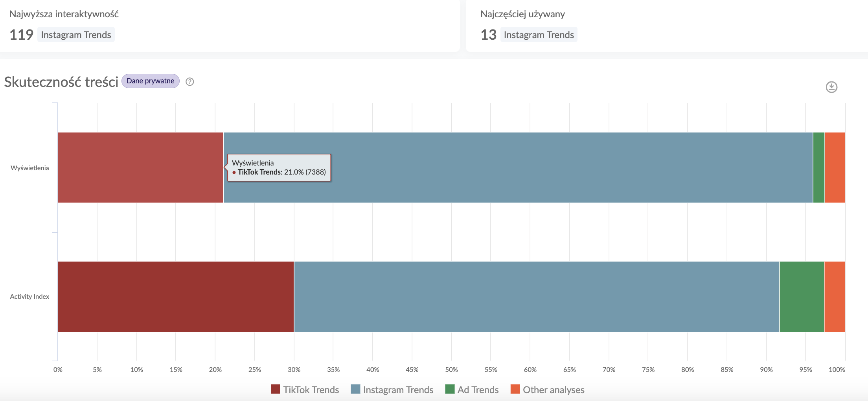This screenshot has width=868, height=401.
Task: Click the download chart icon
Action: 831,87
